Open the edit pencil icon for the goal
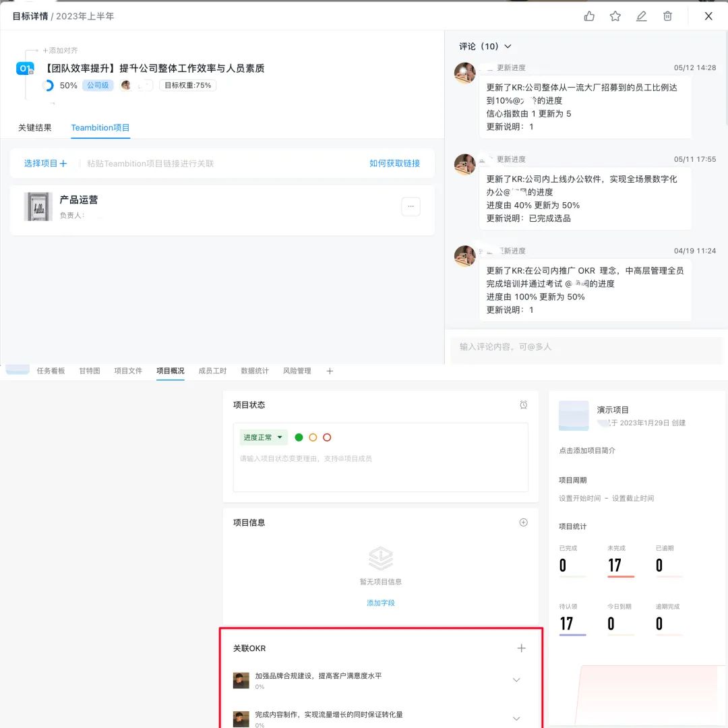Screen dimensions: 728x728 641,16
